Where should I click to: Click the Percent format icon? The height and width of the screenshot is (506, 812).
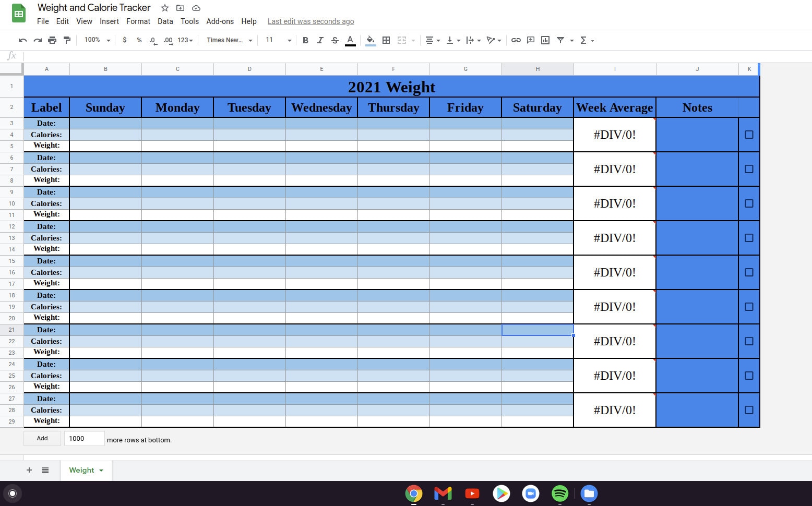coord(138,40)
